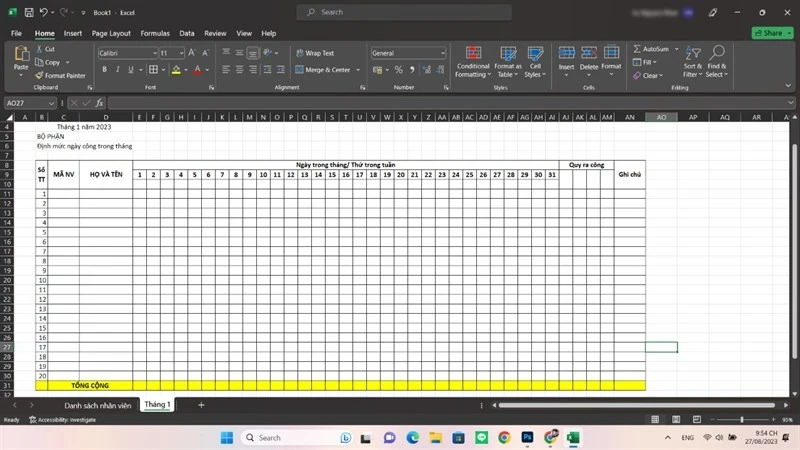Click the Find & Select magnifier icon

pos(717,53)
